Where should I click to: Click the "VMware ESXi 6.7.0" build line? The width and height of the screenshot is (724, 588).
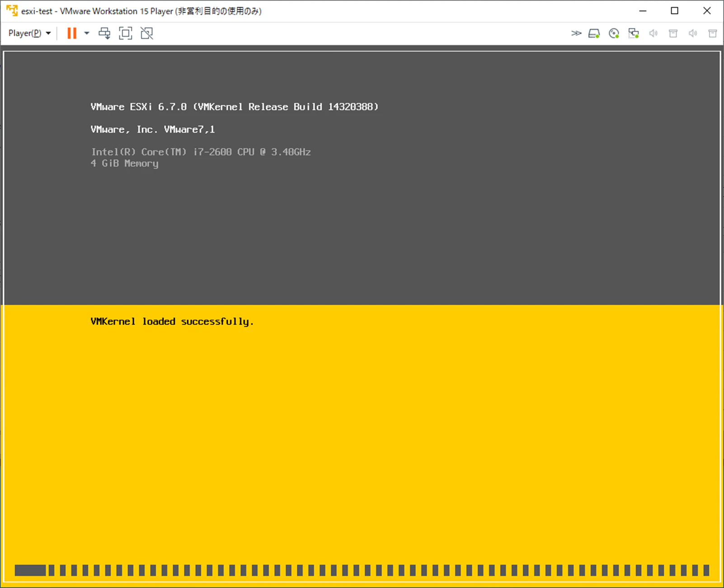(x=235, y=107)
